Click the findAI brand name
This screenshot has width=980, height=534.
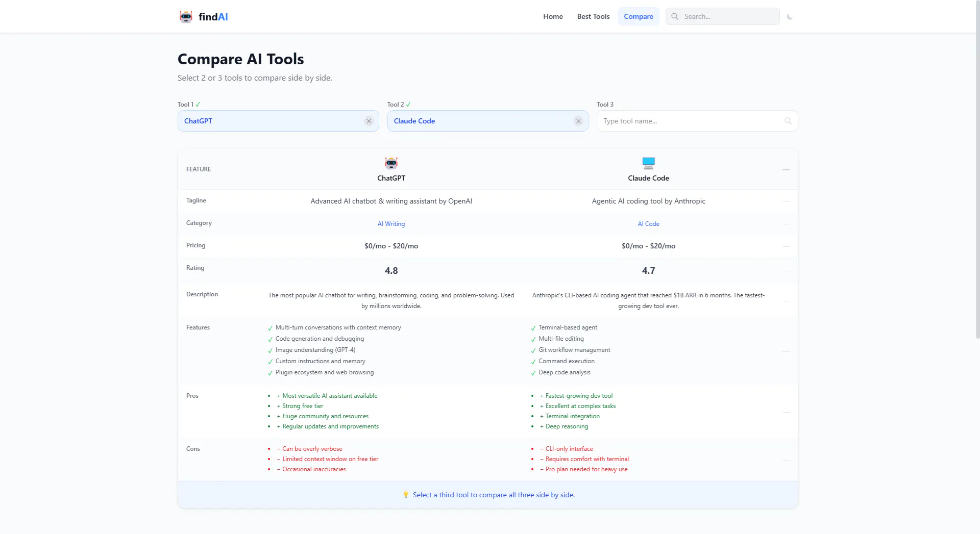click(213, 17)
